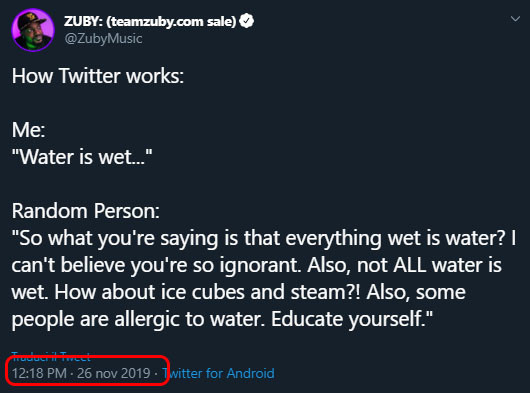Click the verified checkmark badge

[246, 21]
